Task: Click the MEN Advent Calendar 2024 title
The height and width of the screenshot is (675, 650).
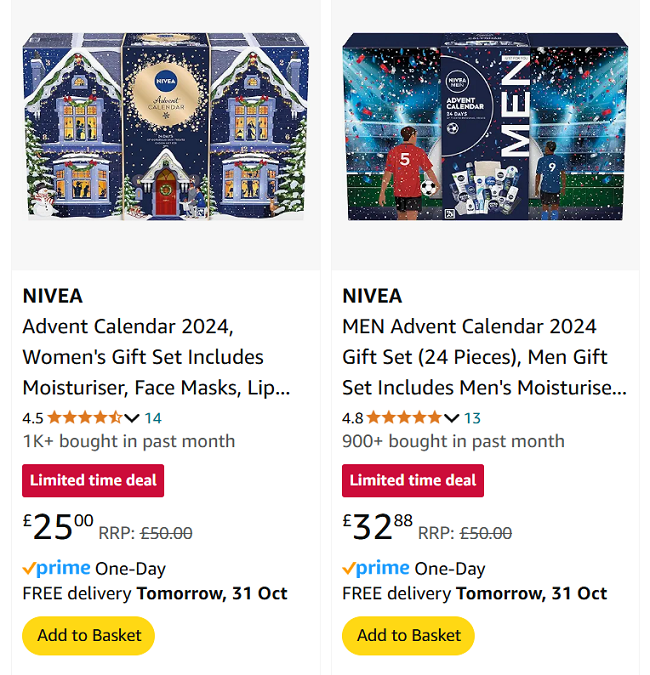Action: (476, 357)
